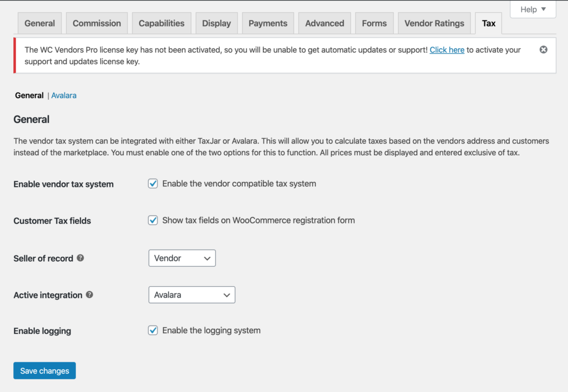
Task: Uncheck Show tax fields on registration form
Action: click(153, 220)
